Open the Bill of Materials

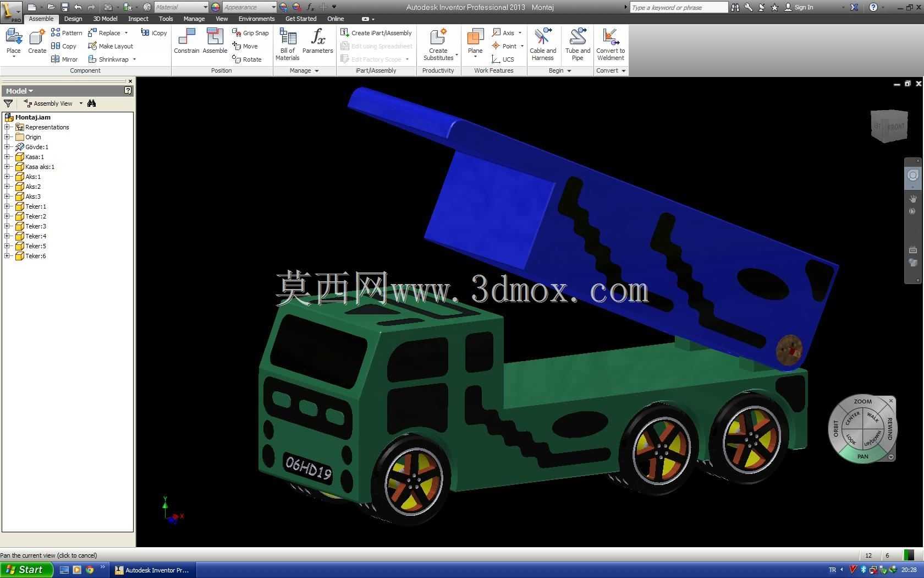click(287, 44)
